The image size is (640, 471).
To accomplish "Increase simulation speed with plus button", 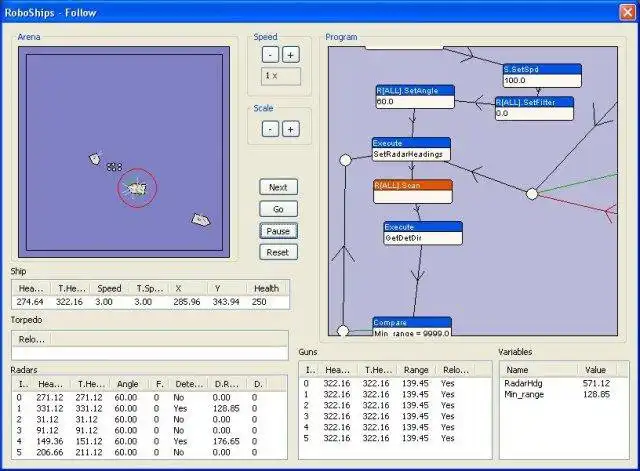I will [291, 55].
